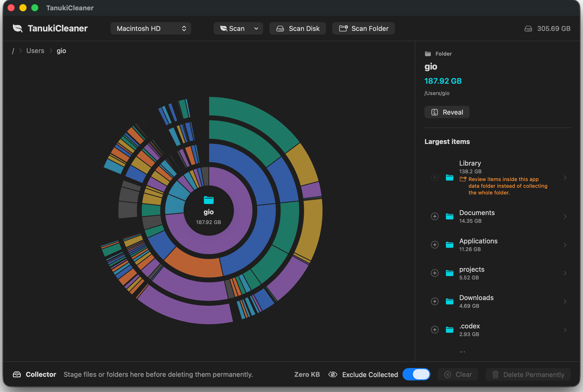This screenshot has width=583, height=392.
Task: Go to Users in the breadcrumb
Action: [x=35, y=51]
